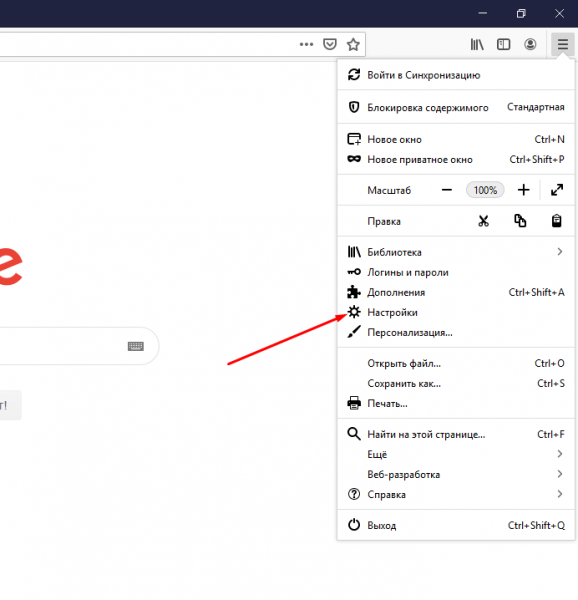Viewport: 578px width, 600px height.
Task: Open Дополнения menu item
Action: click(x=456, y=292)
